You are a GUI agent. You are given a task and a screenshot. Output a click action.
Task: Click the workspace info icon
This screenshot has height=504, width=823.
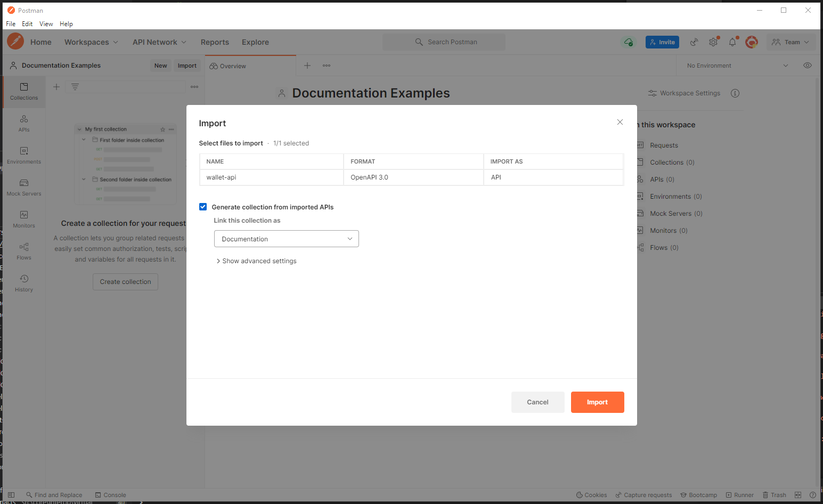(x=735, y=93)
